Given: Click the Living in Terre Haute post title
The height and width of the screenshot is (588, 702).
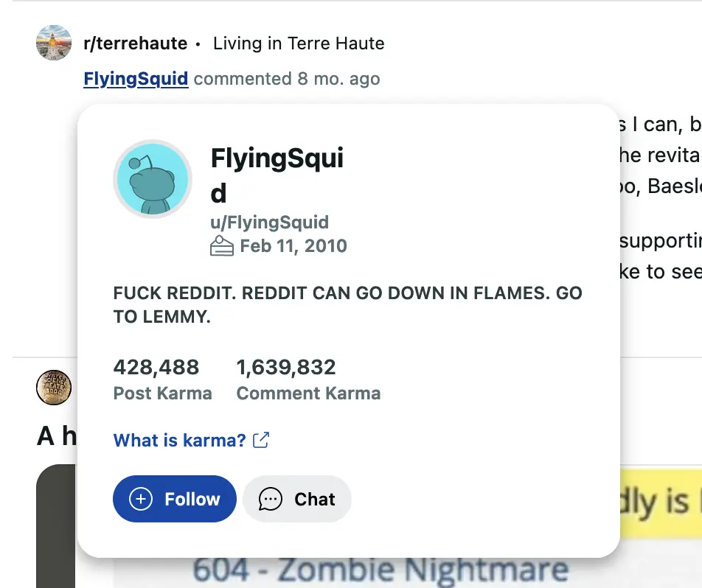Looking at the screenshot, I should point(299,43).
